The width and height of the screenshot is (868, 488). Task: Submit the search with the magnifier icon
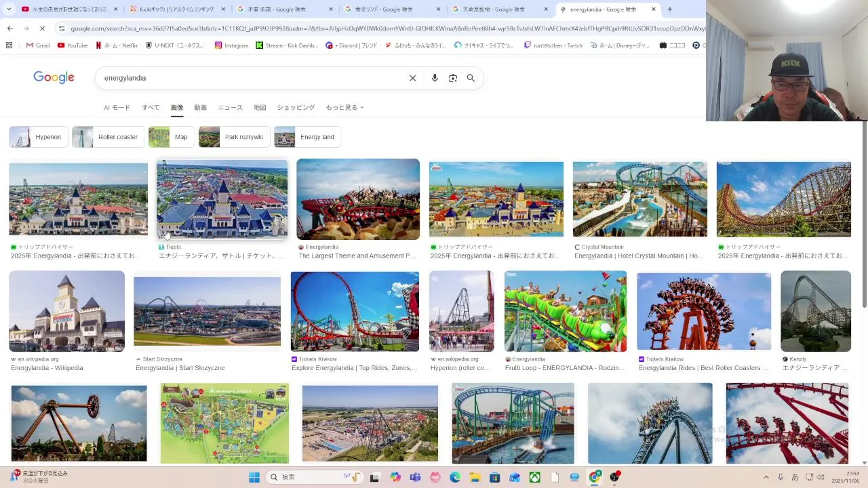tap(471, 78)
